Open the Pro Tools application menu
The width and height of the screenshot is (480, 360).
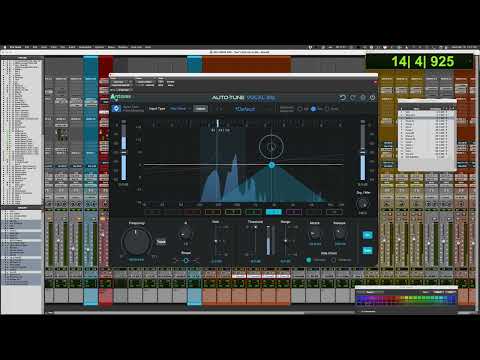15,47
